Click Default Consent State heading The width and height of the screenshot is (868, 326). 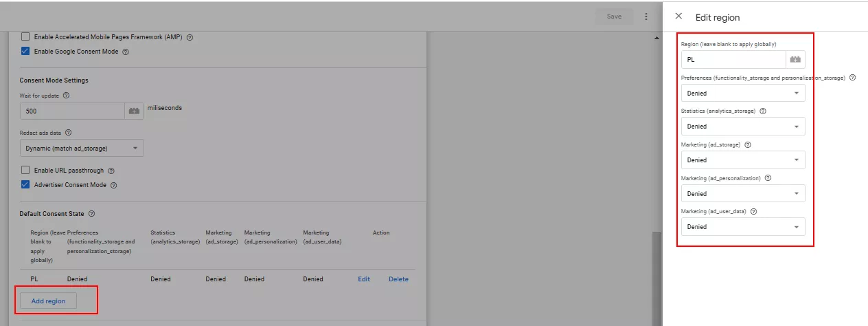[52, 214]
